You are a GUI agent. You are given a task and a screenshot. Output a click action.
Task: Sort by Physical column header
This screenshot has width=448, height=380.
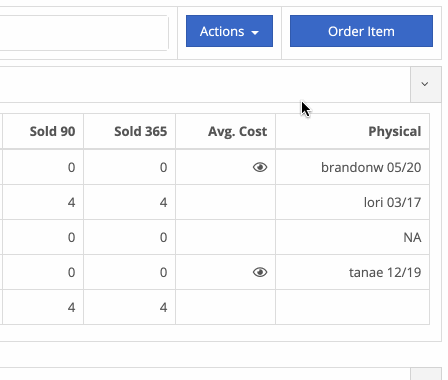(x=395, y=131)
